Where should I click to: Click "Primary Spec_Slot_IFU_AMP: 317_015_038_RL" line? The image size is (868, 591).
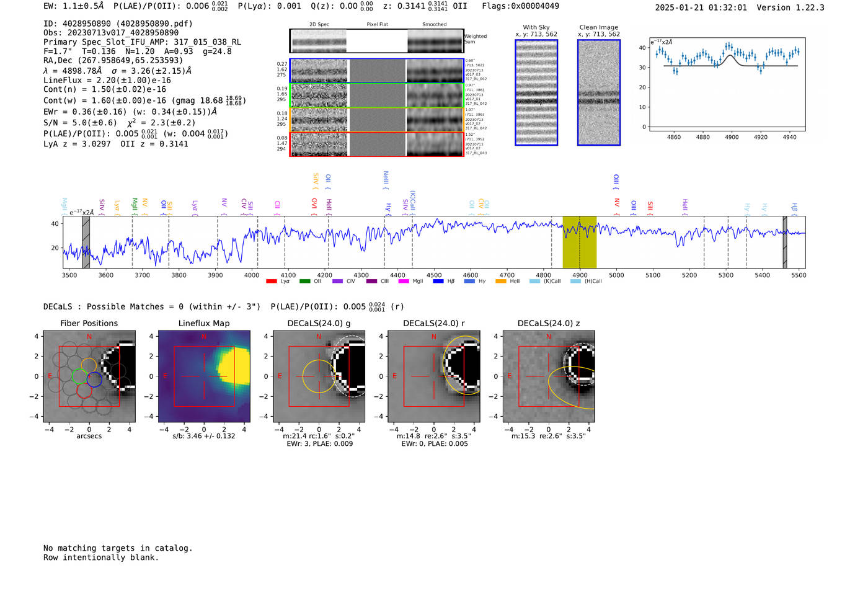(x=143, y=42)
